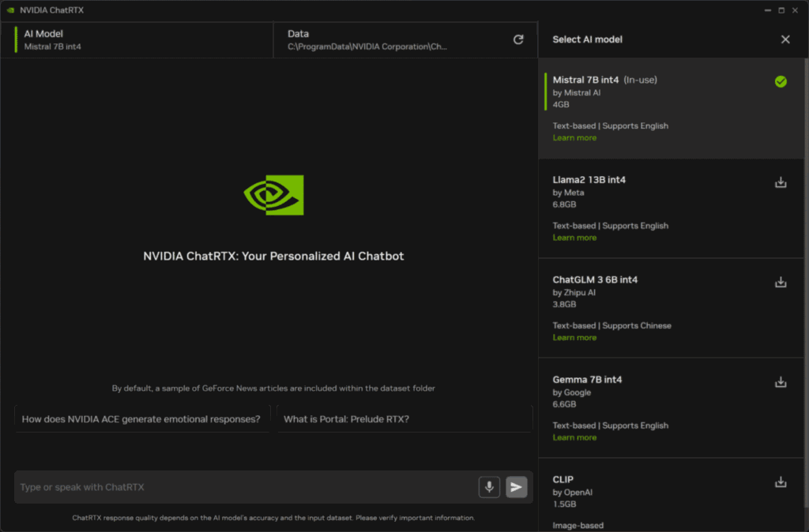
Task: Click the large NVIDIA eye logo
Action: pos(273,195)
